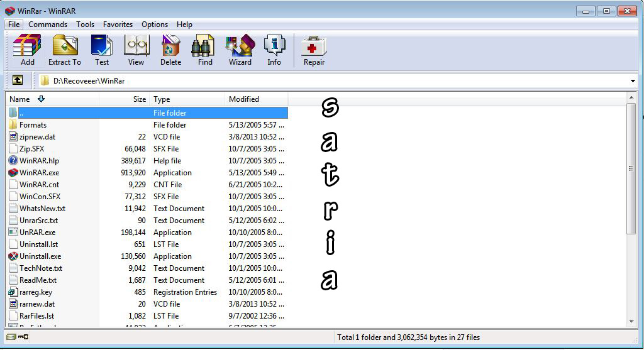Click the rarreg.key file icon

click(x=13, y=292)
